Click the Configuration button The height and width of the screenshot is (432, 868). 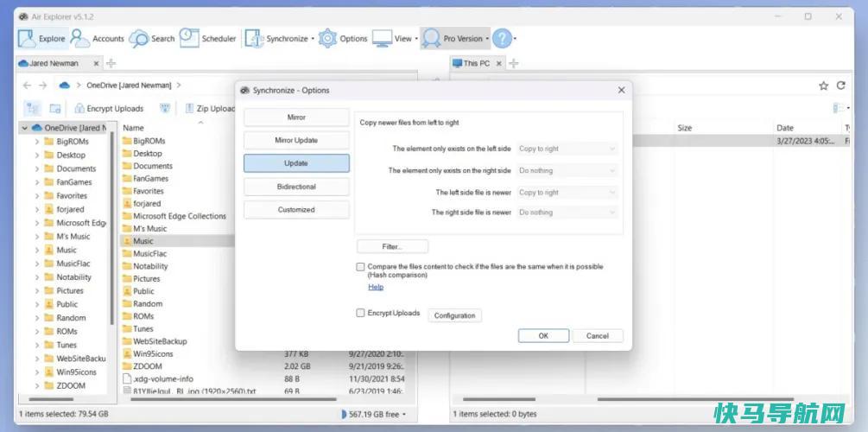pyautogui.click(x=454, y=315)
